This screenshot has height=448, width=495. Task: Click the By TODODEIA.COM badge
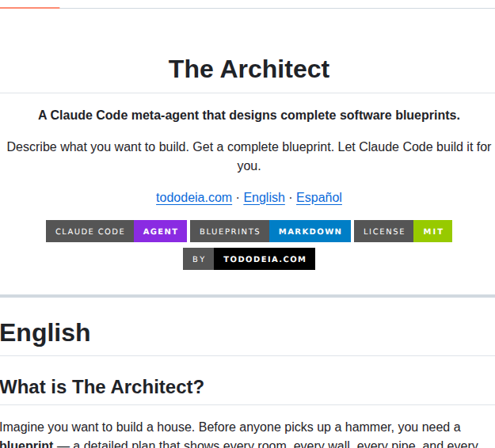(x=249, y=259)
